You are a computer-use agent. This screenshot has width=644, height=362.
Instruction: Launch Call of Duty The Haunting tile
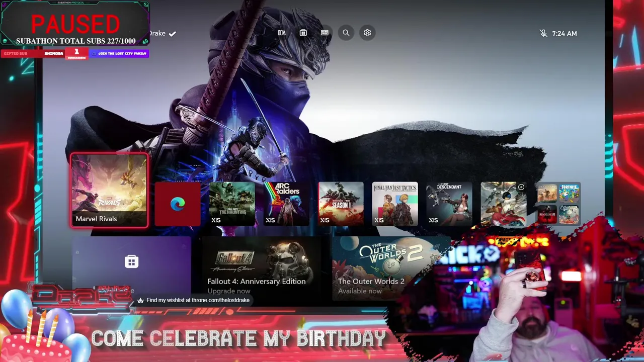click(x=232, y=204)
